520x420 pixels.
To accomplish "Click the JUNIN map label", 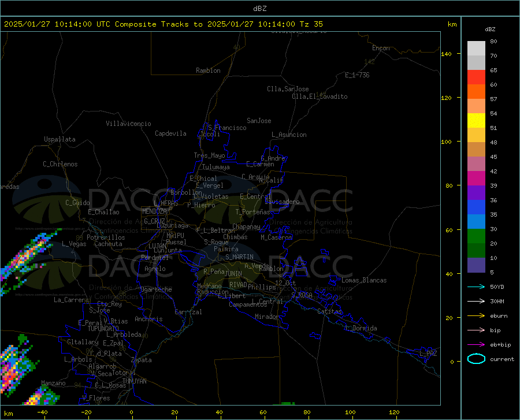I will point(233,274).
